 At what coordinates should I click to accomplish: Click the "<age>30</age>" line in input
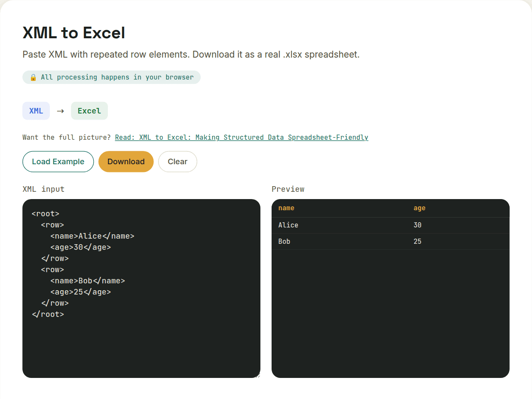point(81,247)
